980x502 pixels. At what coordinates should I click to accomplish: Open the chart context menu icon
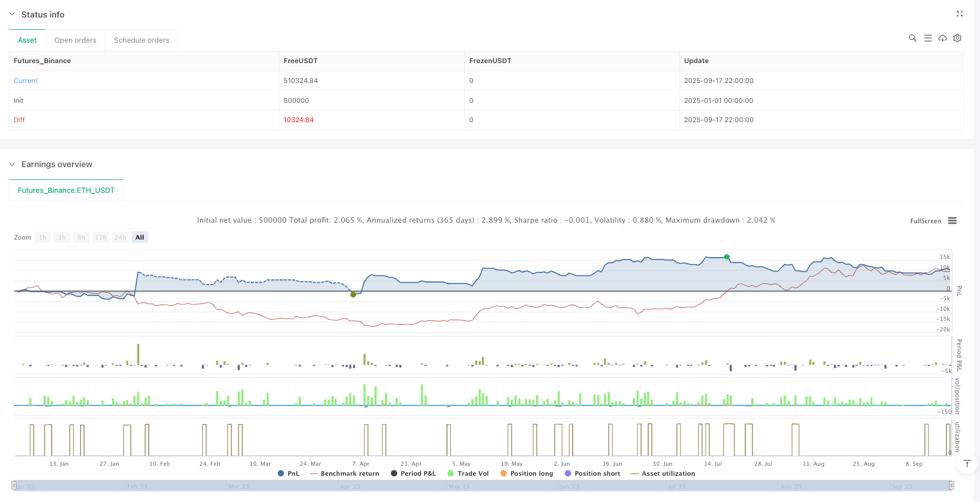[953, 221]
